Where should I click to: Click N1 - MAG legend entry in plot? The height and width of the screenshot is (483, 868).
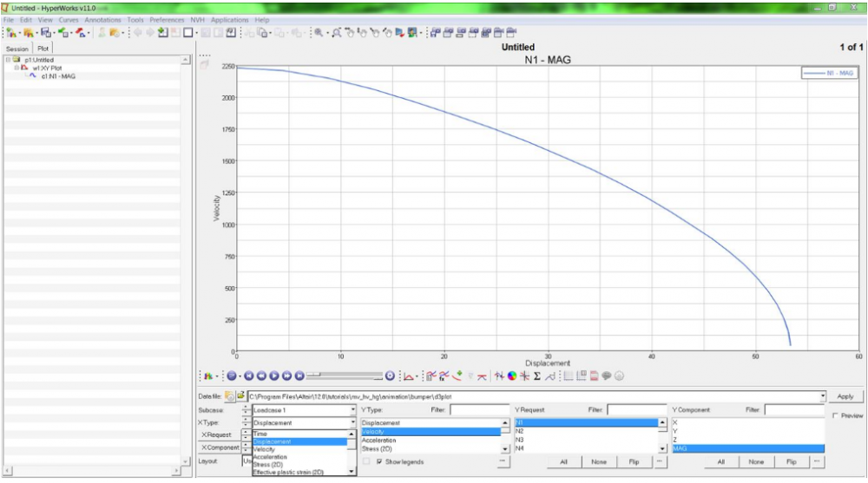pos(829,73)
